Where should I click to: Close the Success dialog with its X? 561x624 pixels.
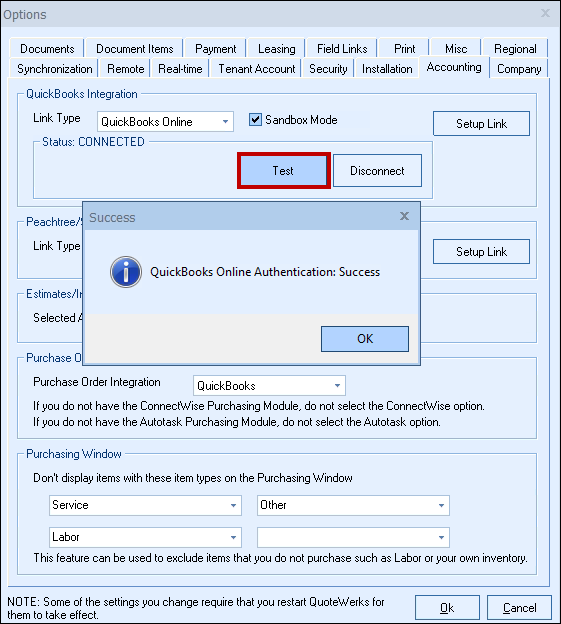point(404,216)
